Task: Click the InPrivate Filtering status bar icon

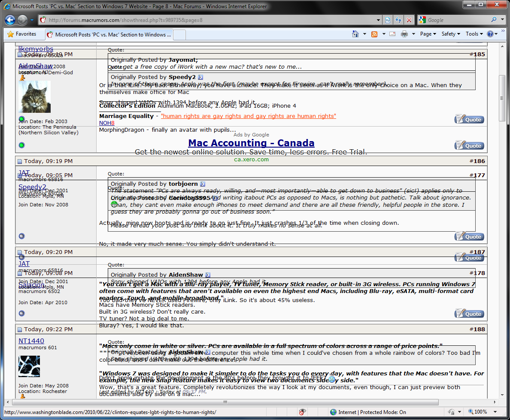Action: [302, 412]
